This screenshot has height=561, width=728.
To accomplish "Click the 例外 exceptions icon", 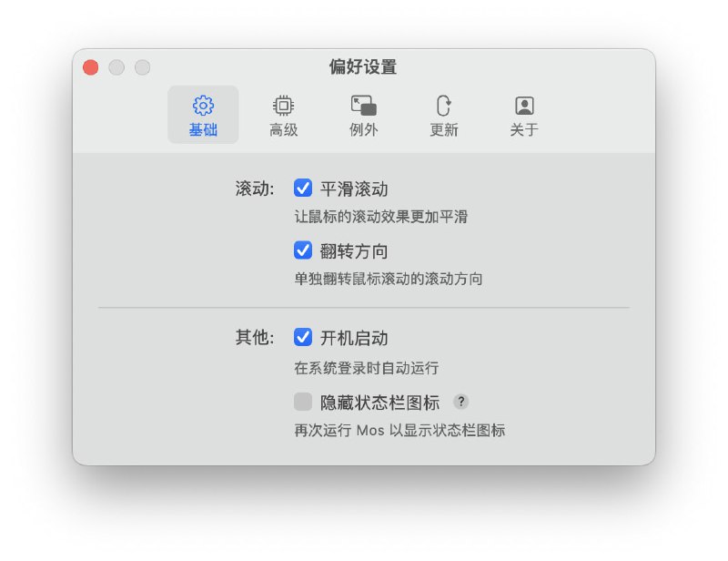I will point(363,105).
